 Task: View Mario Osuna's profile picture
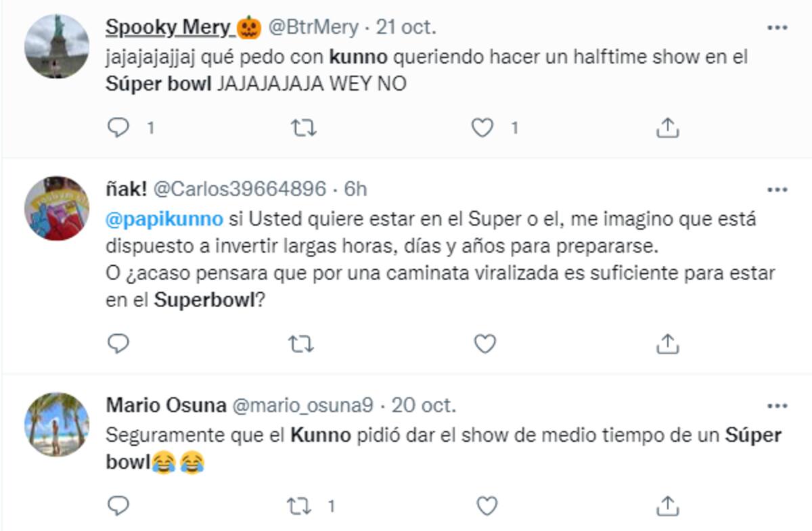(57, 423)
